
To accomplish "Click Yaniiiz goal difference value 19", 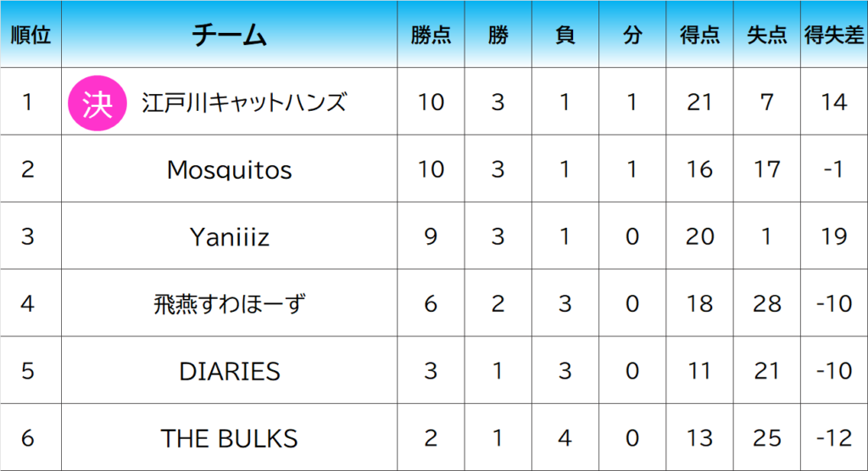I will (x=834, y=236).
